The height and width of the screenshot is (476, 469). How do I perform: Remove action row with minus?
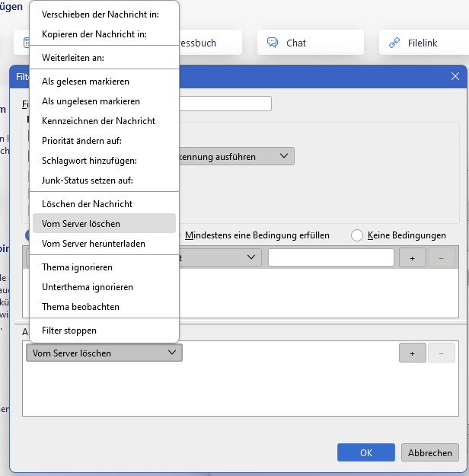coord(442,353)
